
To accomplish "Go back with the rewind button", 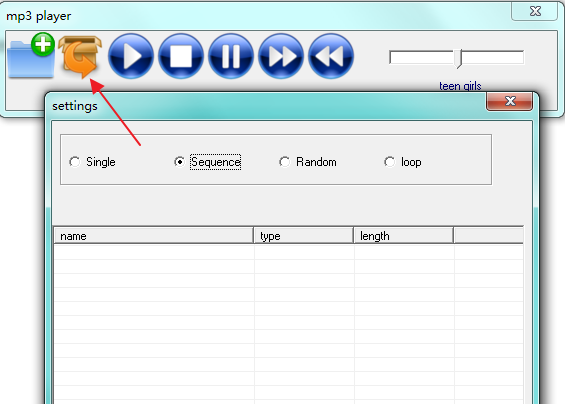I will point(331,56).
